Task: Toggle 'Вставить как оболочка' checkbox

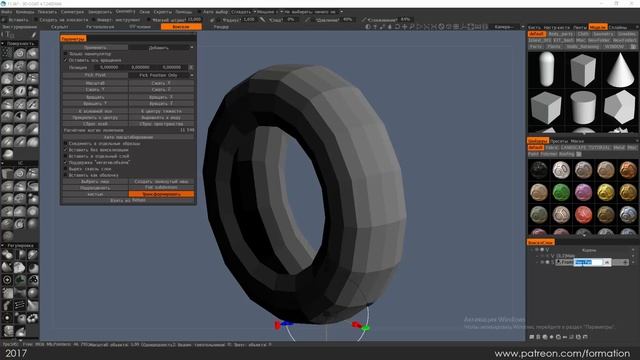Action: point(66,175)
